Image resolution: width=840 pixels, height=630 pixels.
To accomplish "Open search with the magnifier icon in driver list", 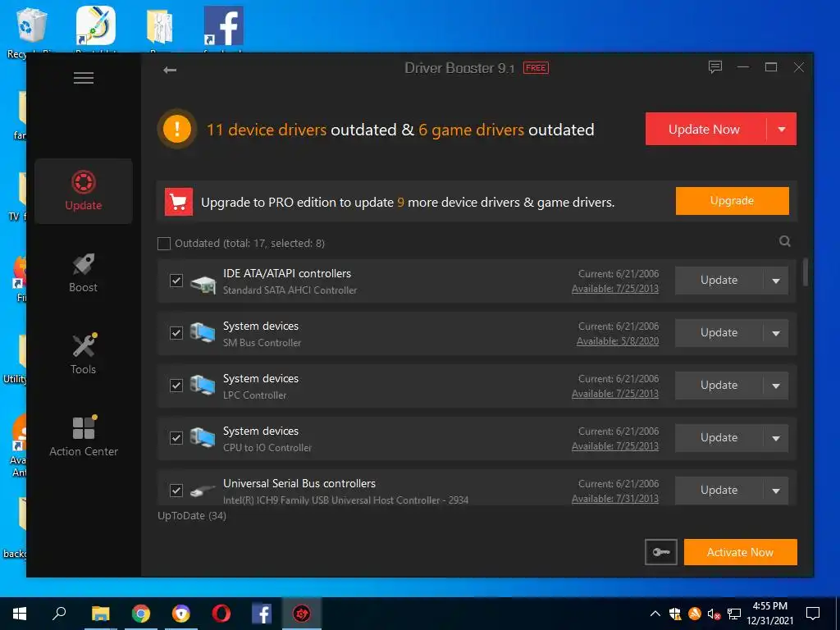I will pos(785,241).
